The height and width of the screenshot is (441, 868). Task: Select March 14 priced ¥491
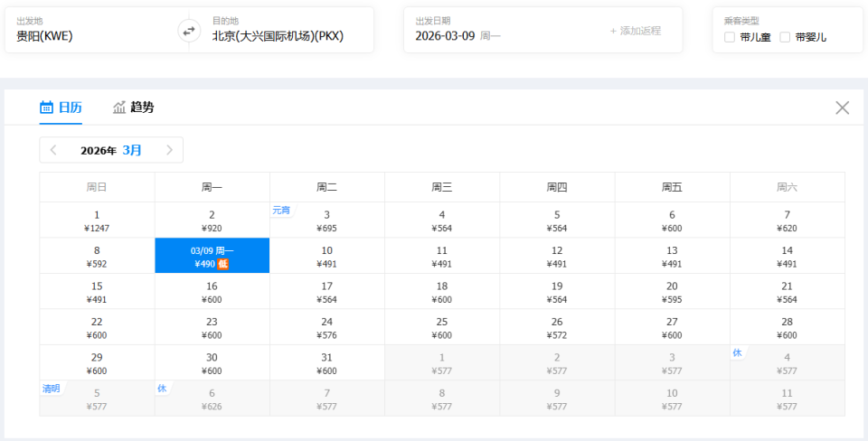[788, 256]
